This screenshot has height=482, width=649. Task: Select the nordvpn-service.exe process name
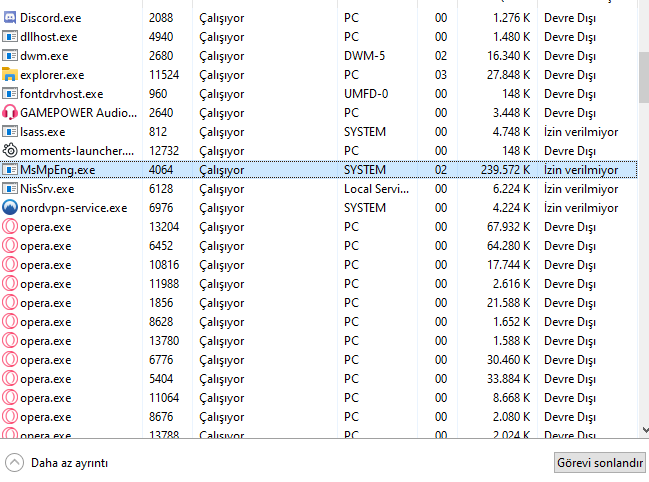(74, 208)
